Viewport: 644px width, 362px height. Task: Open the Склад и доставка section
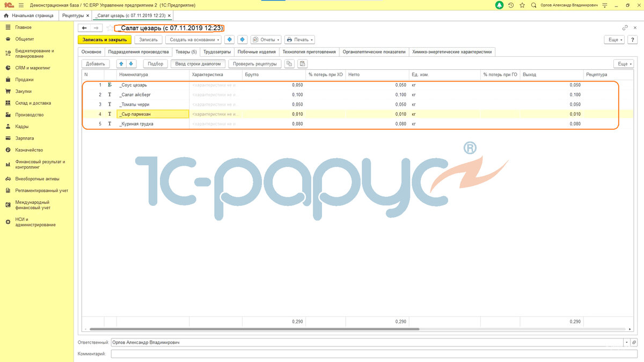point(33,103)
